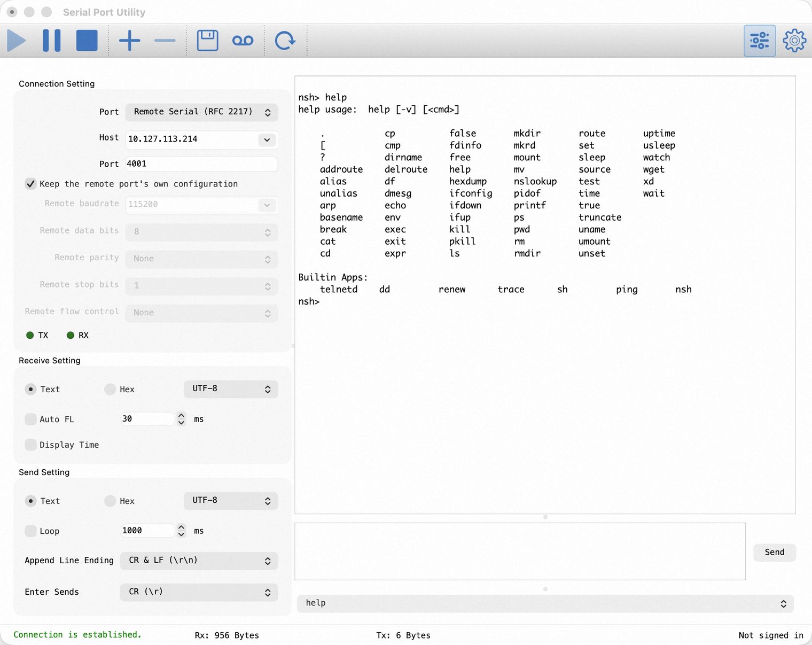812x645 pixels.
Task: Start the connection with the play icon
Action: point(17,41)
